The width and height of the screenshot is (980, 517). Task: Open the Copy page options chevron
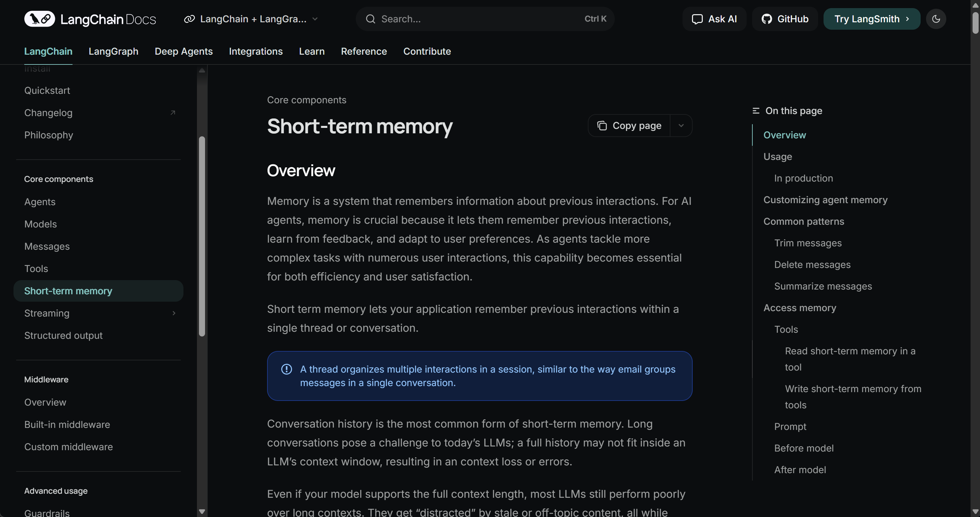point(681,126)
